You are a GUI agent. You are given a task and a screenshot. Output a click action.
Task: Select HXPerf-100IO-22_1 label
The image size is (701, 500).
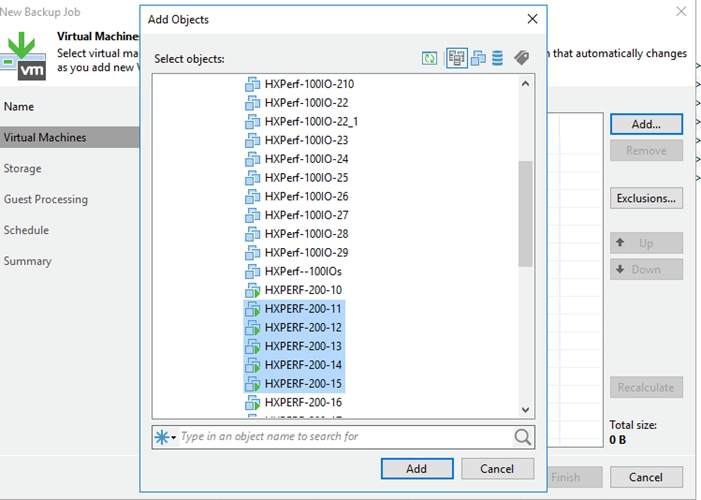(311, 122)
